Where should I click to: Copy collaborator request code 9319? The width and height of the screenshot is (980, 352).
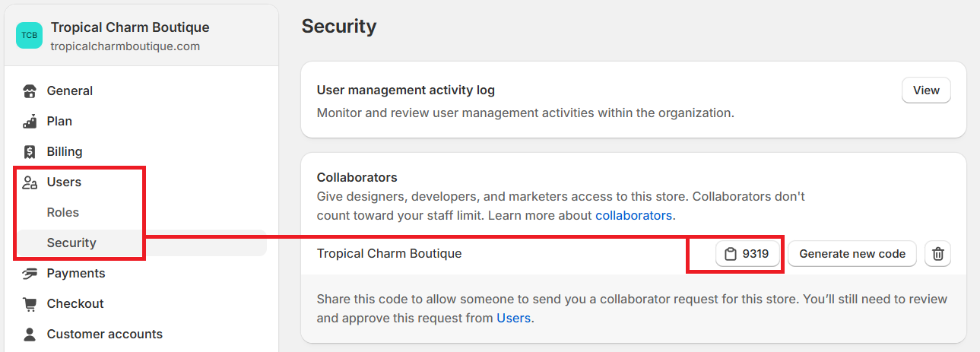(x=748, y=254)
